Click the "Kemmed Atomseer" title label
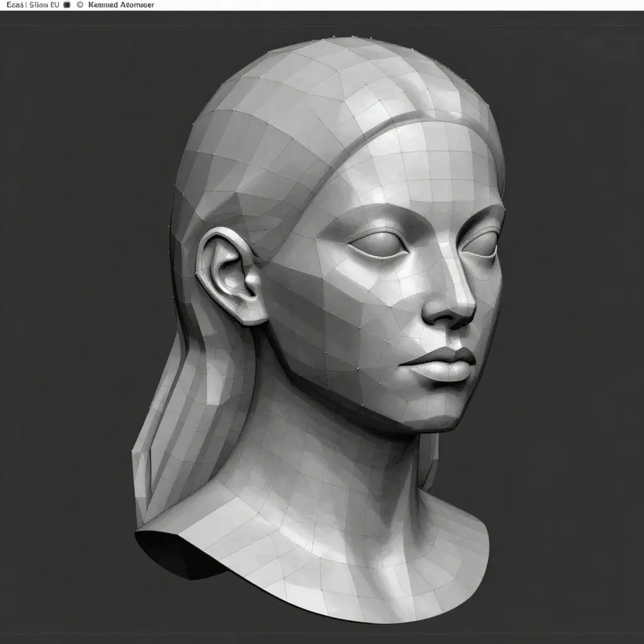 pos(122,4)
